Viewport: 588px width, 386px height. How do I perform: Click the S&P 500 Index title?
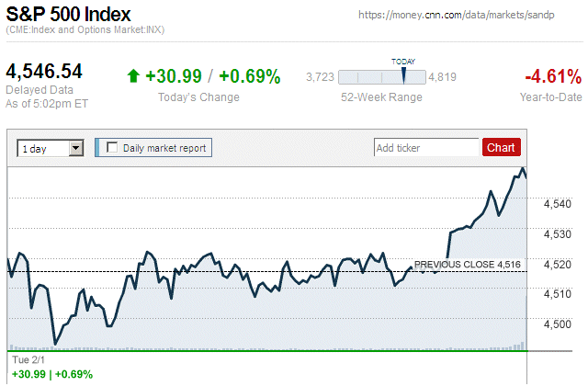click(69, 15)
